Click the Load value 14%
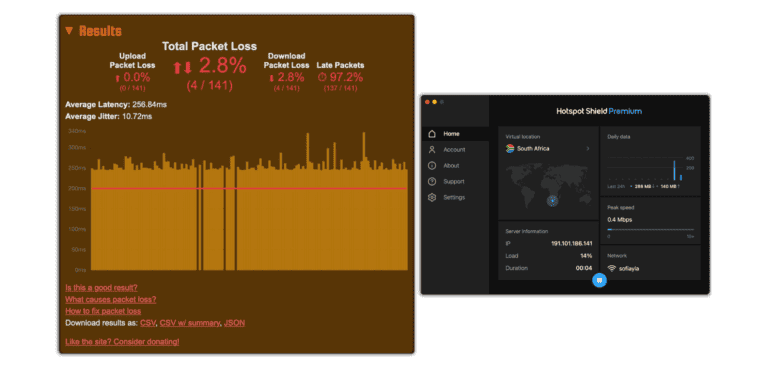The width and height of the screenshot is (768, 369). (587, 256)
